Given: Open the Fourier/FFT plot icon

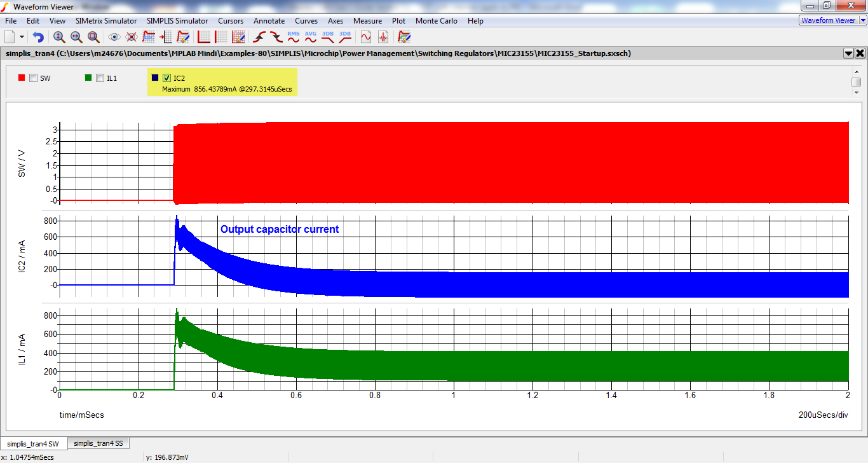Looking at the screenshot, I should coord(383,37).
